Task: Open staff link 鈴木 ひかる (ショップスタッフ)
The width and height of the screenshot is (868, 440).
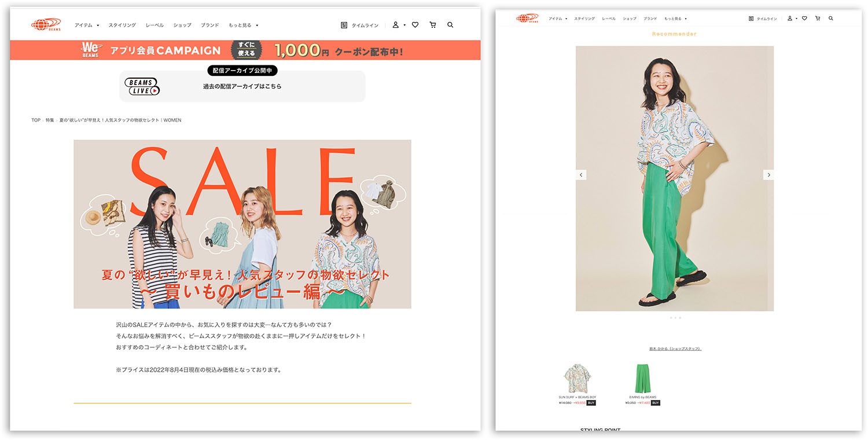Action: 675,349
